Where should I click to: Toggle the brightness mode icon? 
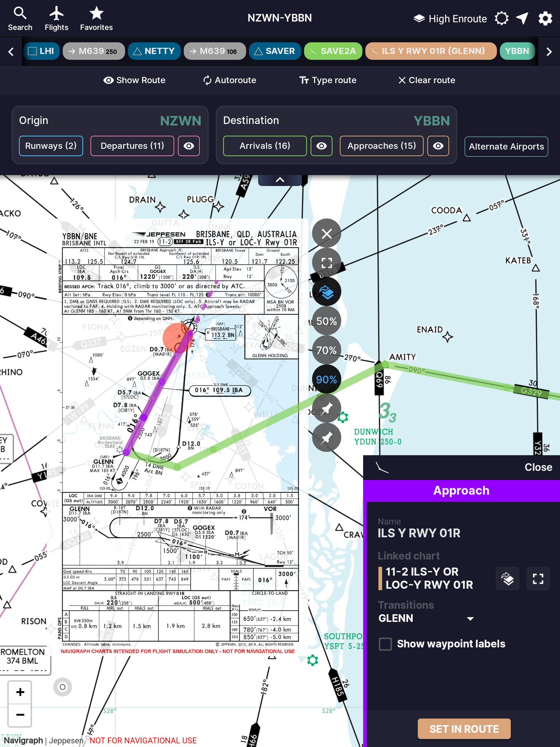point(502,19)
